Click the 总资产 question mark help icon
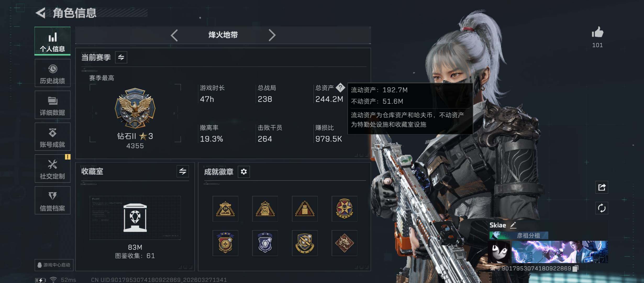The image size is (644, 283). point(340,88)
